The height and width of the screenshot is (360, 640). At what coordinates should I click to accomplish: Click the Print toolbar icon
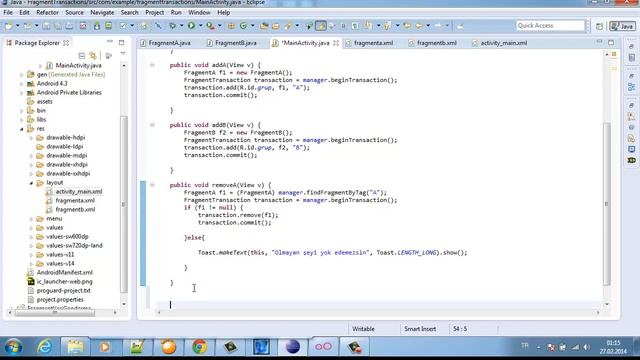(69, 26)
